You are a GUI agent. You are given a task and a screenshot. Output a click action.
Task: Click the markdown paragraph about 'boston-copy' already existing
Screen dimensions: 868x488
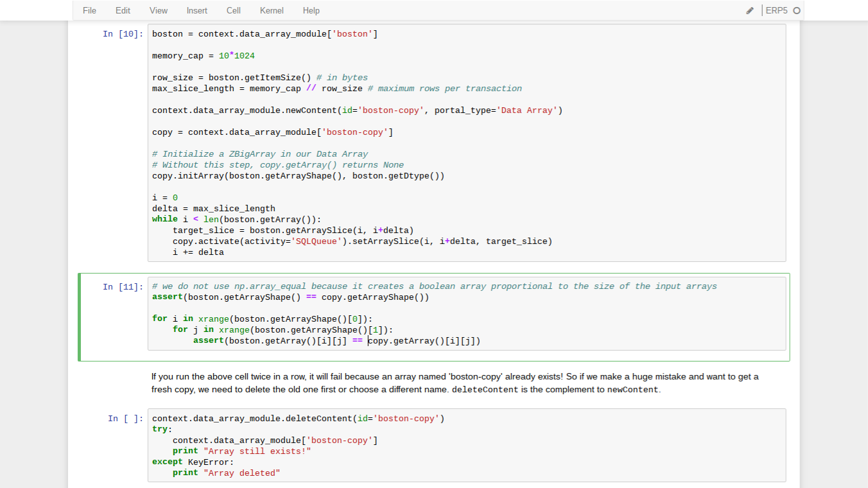(455, 383)
